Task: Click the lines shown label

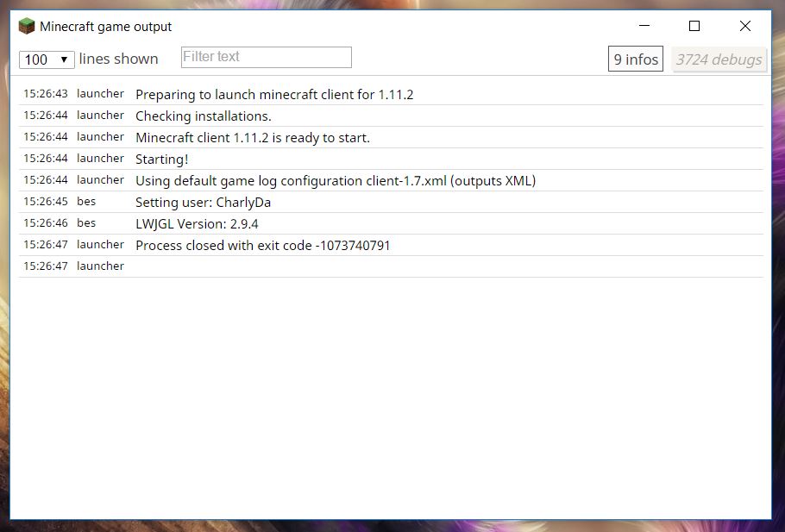Action: 118,59
